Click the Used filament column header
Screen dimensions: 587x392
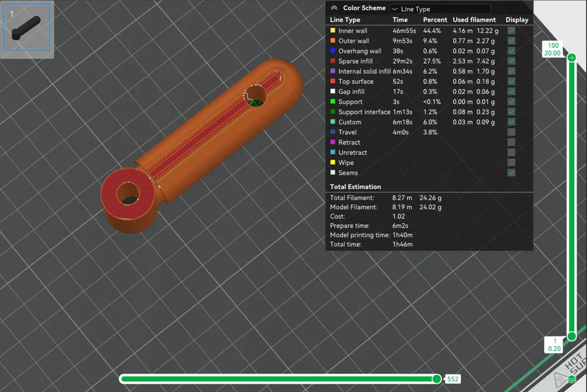(474, 19)
